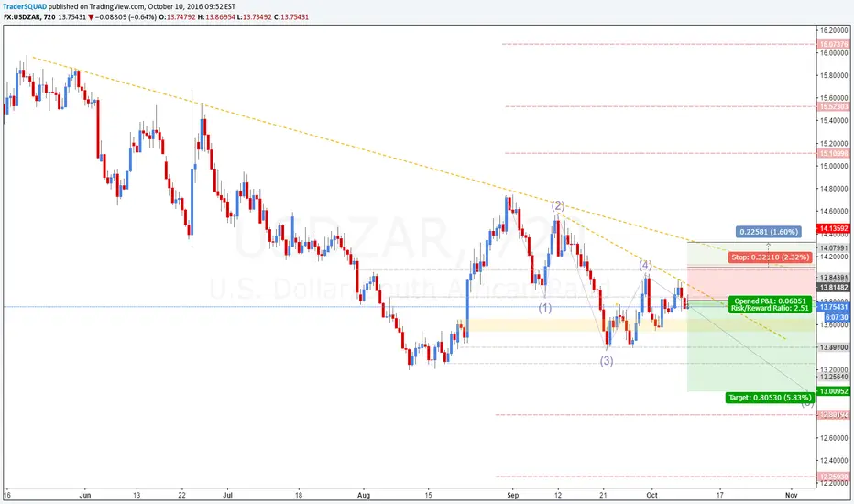Screen dimensions: 854x504
Task: Click the green 13.00952 target price tag
Action: [x=833, y=391]
